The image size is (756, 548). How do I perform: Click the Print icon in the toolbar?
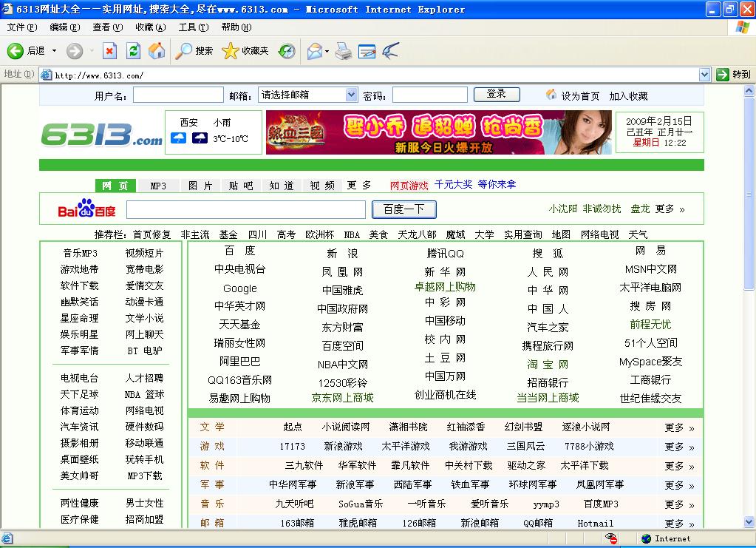[344, 51]
